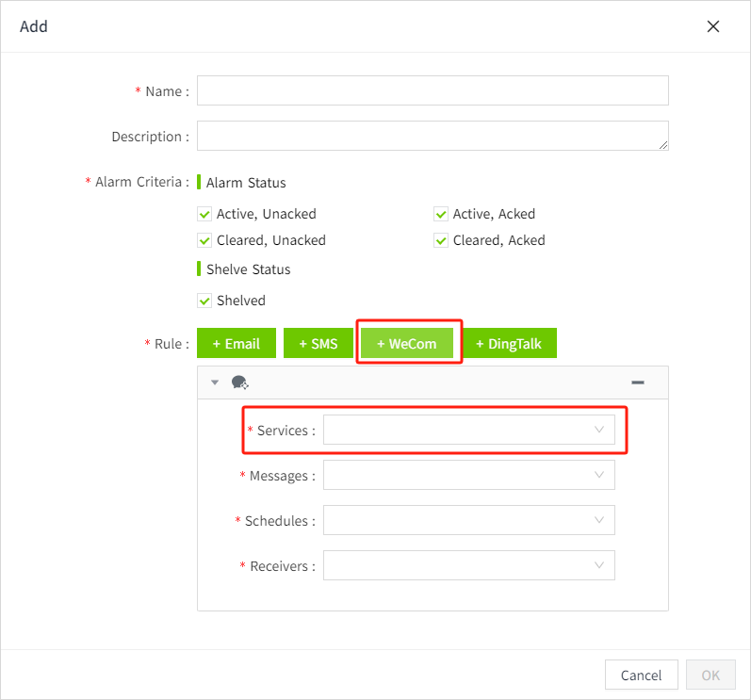Untick the Cleared, Acked checkbox

[441, 240]
